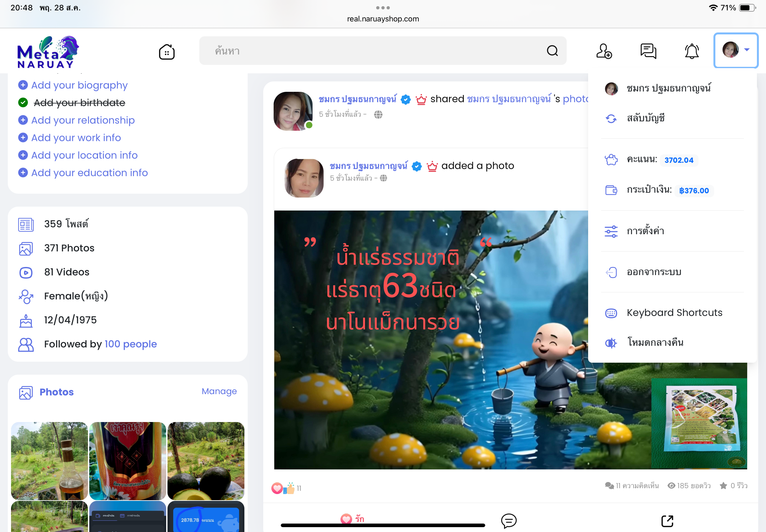Open the shared post author's avatar

pyautogui.click(x=293, y=111)
